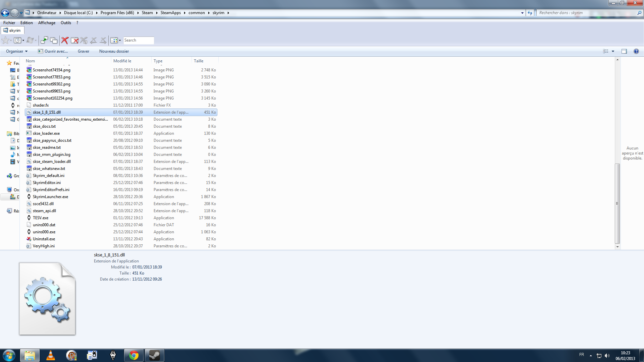Open the address bar history dropdown
Viewport: 644px width, 362px height.
tap(522, 13)
